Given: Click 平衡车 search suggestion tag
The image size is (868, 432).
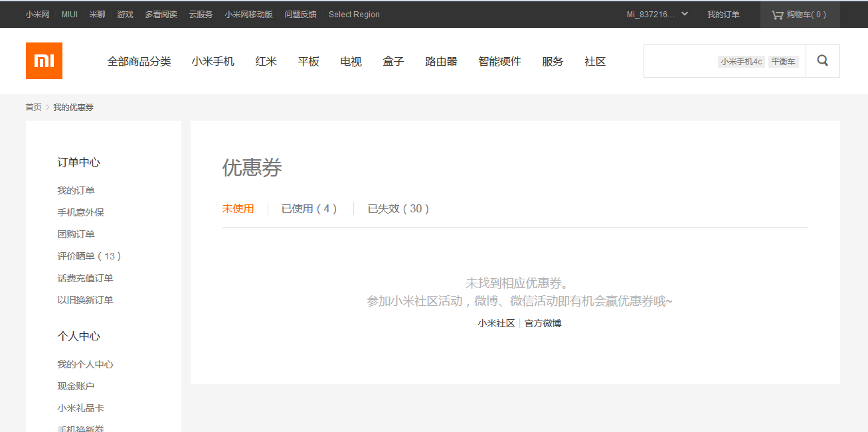Looking at the screenshot, I should pyautogui.click(x=783, y=62).
